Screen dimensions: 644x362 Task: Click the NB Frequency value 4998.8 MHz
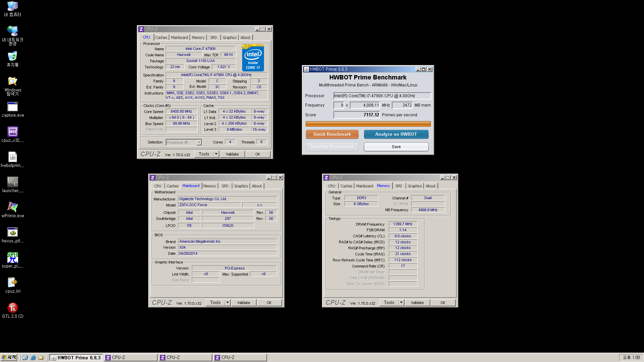pos(428,210)
